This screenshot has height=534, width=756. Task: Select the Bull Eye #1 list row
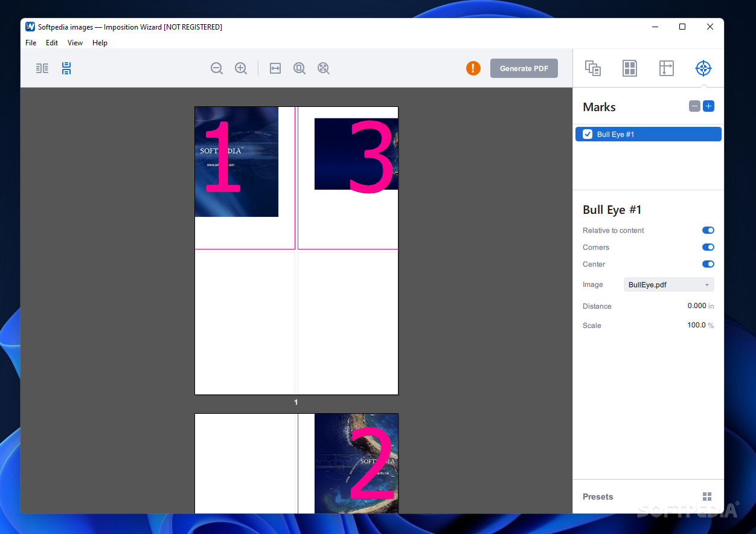[649, 134]
